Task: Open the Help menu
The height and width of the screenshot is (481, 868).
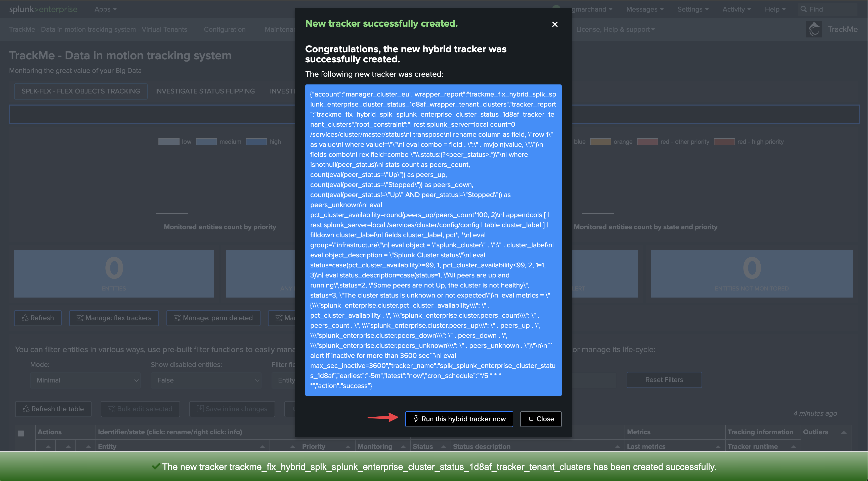Action: tap(775, 9)
